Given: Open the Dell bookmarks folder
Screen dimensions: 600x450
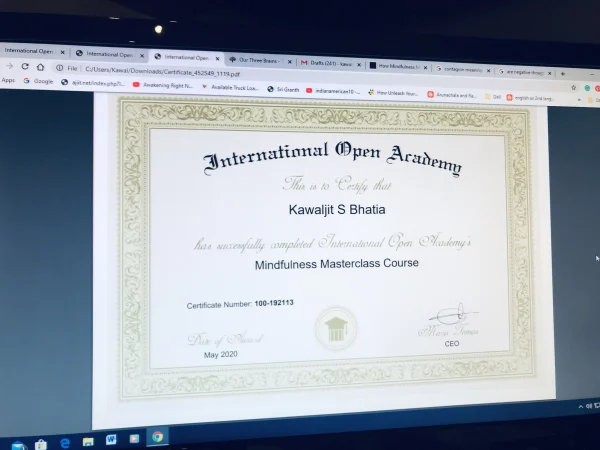Looking at the screenshot, I should pos(493,97).
